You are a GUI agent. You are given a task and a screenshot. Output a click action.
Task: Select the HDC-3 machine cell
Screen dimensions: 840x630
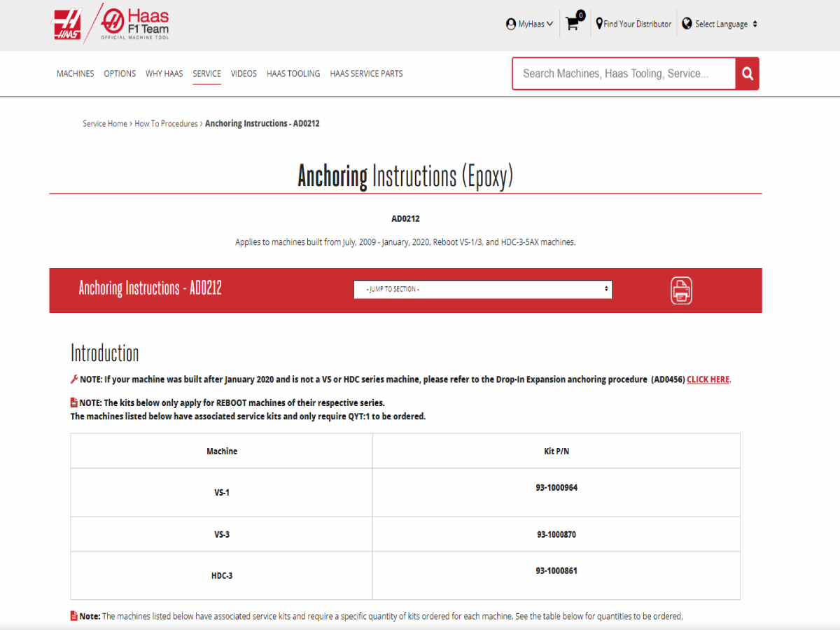(222, 576)
